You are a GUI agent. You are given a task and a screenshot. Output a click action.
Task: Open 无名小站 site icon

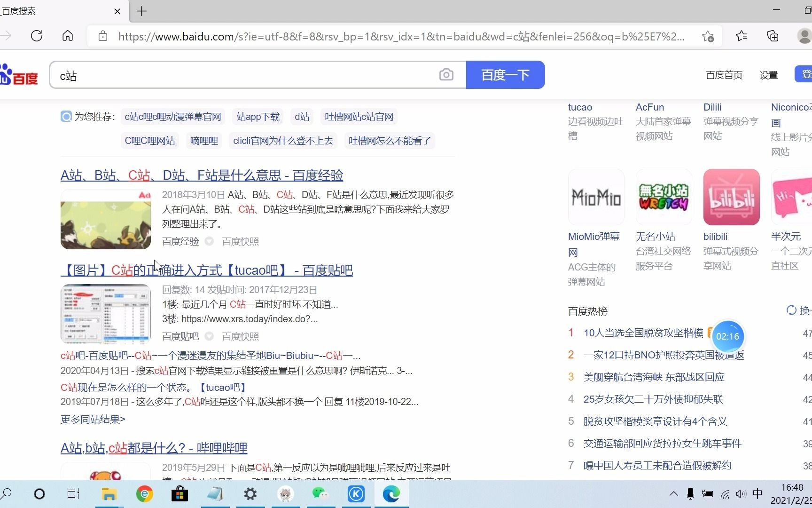coord(664,197)
